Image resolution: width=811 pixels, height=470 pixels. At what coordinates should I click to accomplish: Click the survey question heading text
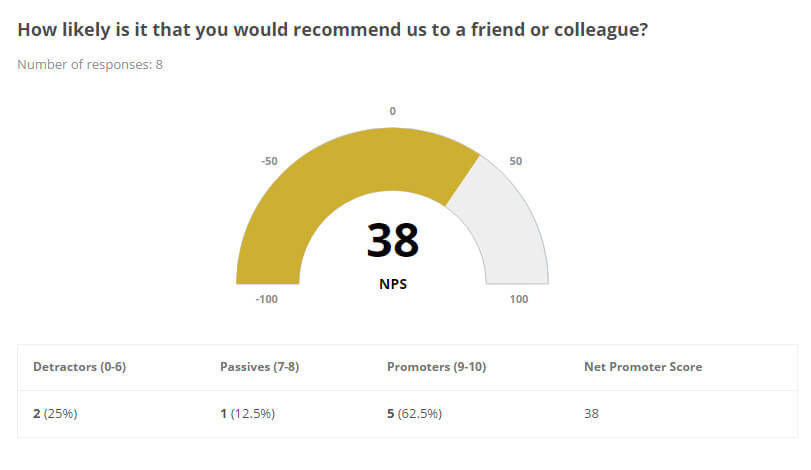click(332, 30)
